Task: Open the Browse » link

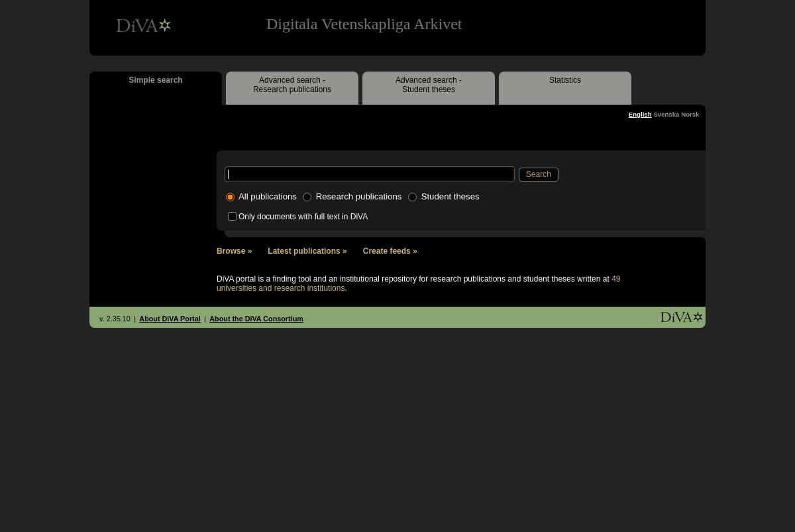Action: click(235, 251)
